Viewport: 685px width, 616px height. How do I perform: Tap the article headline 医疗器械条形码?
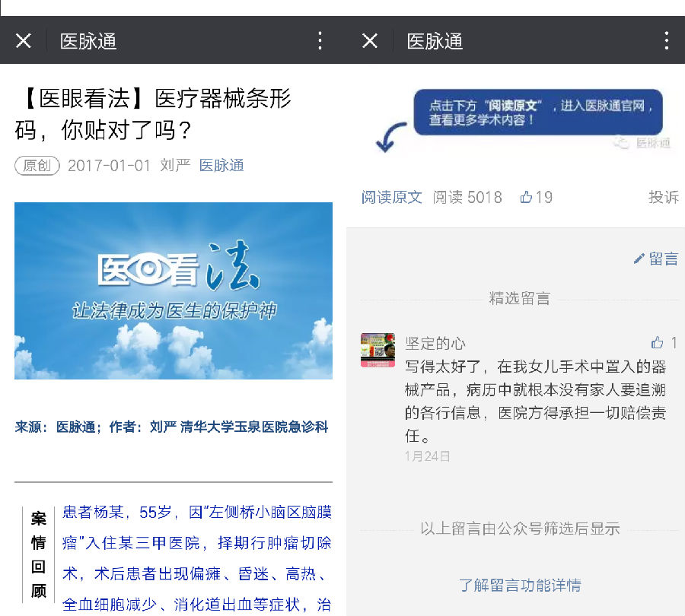(x=153, y=114)
